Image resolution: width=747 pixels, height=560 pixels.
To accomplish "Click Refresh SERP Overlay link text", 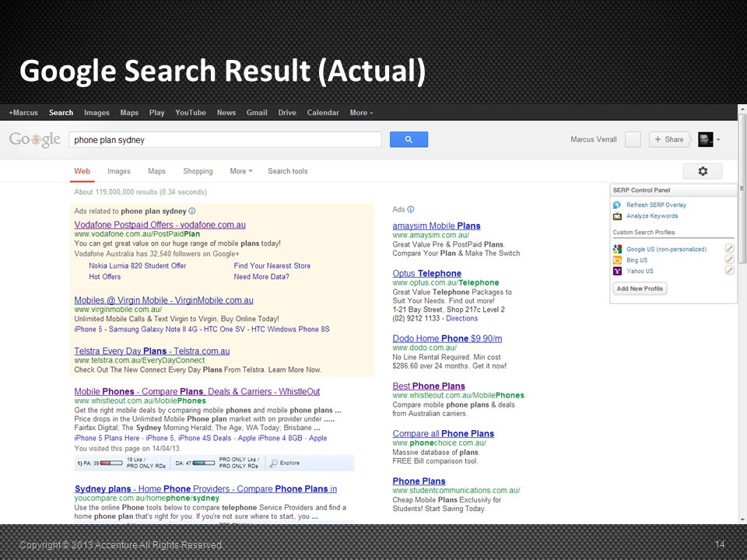I will [x=656, y=205].
